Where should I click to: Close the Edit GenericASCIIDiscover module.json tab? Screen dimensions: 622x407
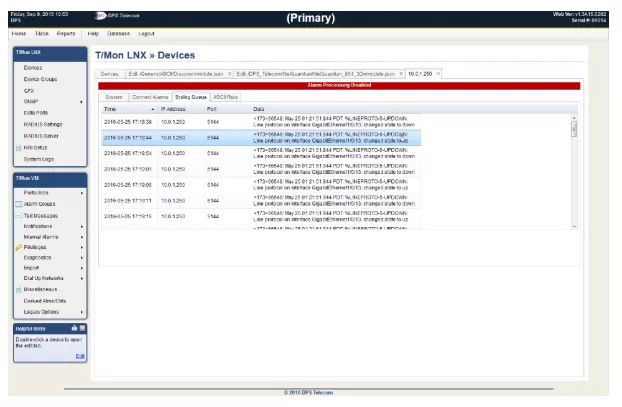coord(229,74)
